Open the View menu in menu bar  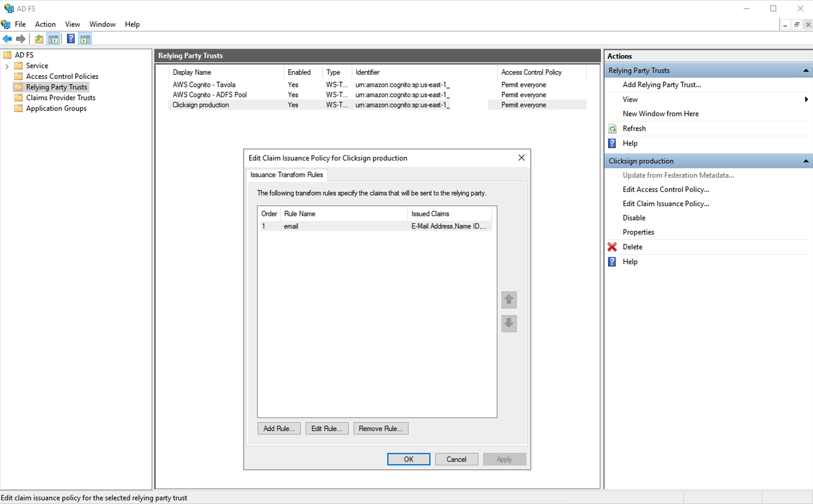72,24
